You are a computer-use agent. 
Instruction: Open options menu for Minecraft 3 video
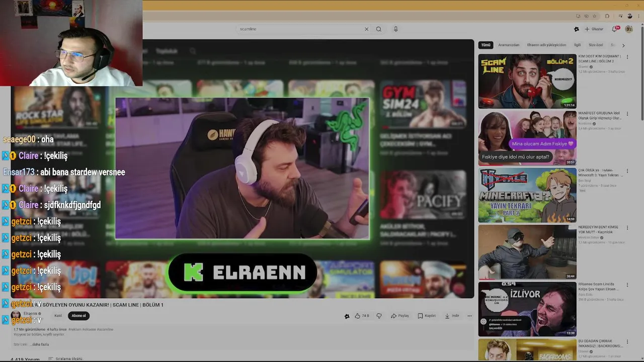[x=627, y=171]
